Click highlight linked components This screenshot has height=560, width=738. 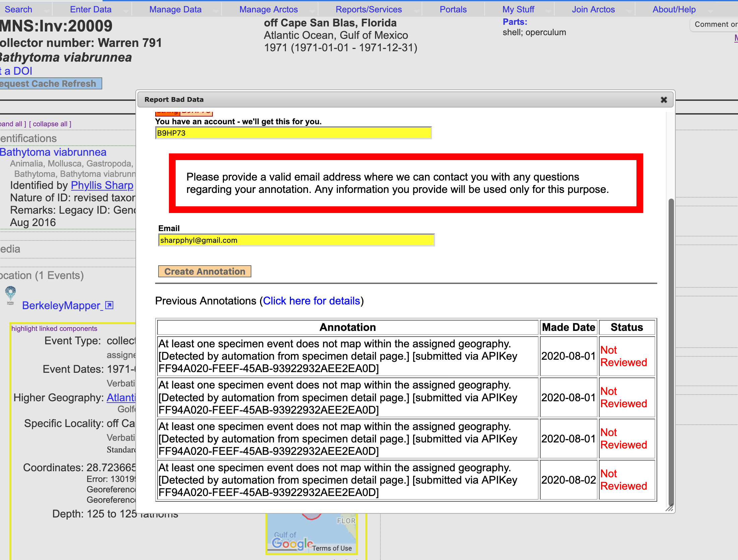(54, 329)
